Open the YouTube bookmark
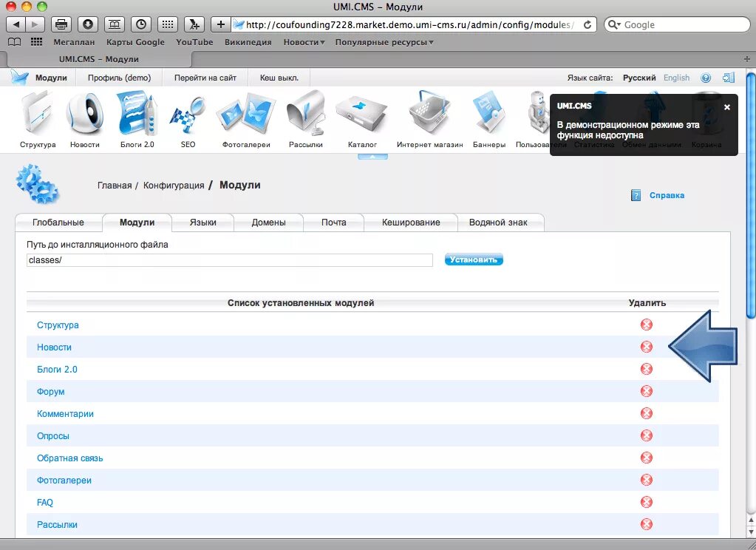 click(194, 42)
